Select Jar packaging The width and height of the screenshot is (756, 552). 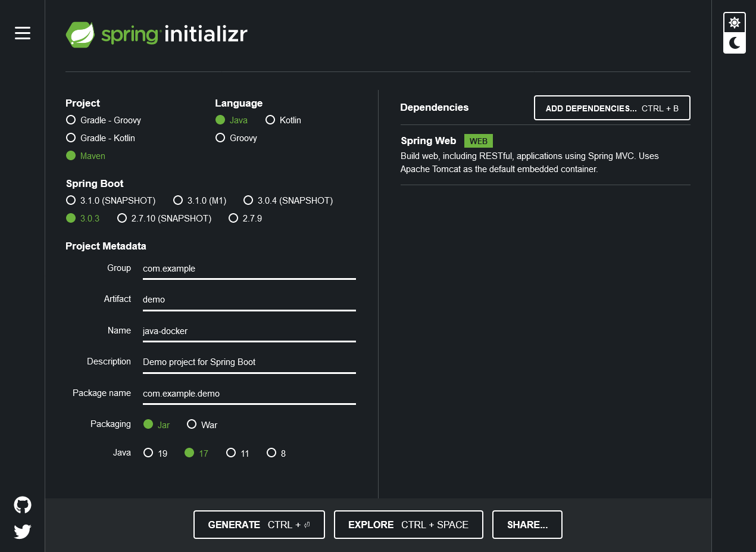point(157,425)
